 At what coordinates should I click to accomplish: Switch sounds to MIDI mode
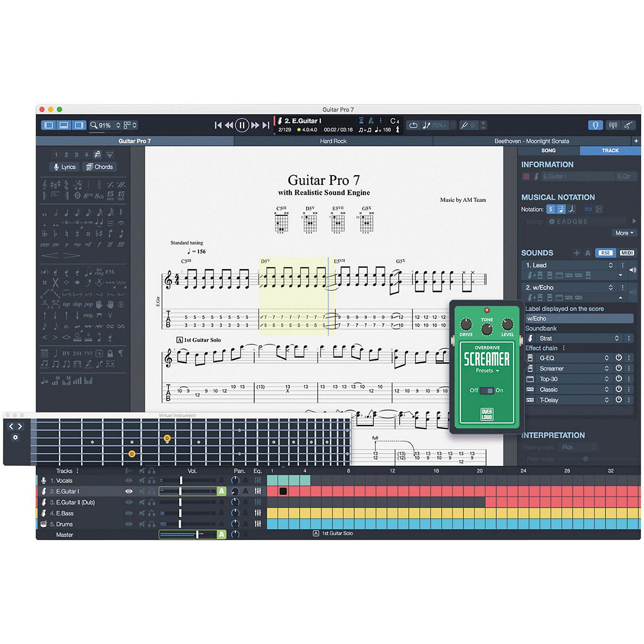pyautogui.click(x=627, y=253)
